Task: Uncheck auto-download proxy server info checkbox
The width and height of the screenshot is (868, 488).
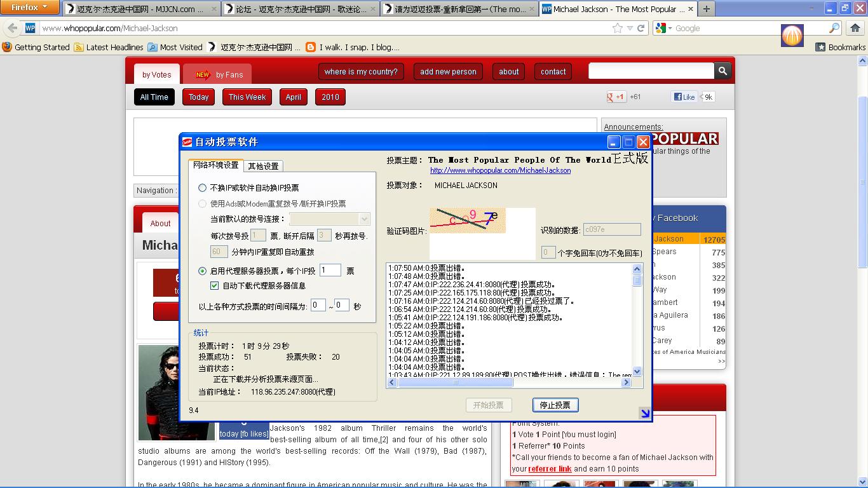Action: [x=215, y=286]
